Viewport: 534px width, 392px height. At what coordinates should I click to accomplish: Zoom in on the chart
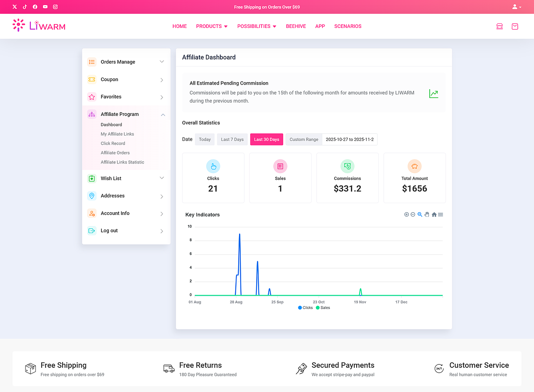click(406, 214)
